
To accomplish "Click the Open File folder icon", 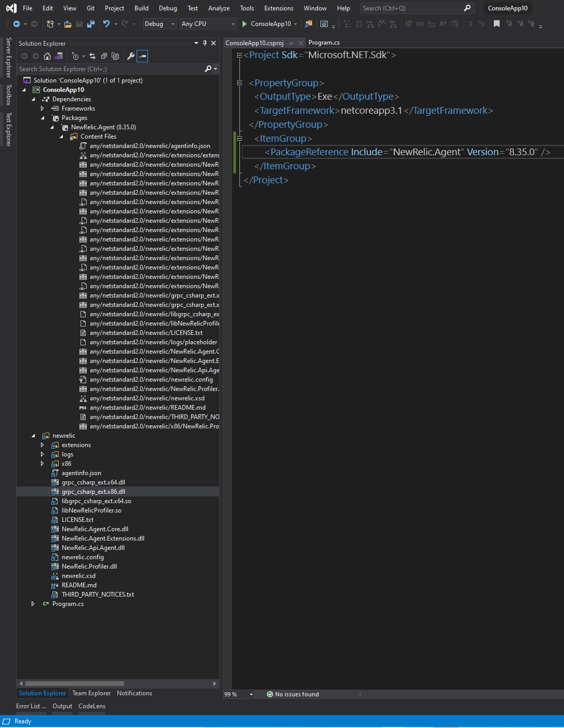I will point(68,24).
